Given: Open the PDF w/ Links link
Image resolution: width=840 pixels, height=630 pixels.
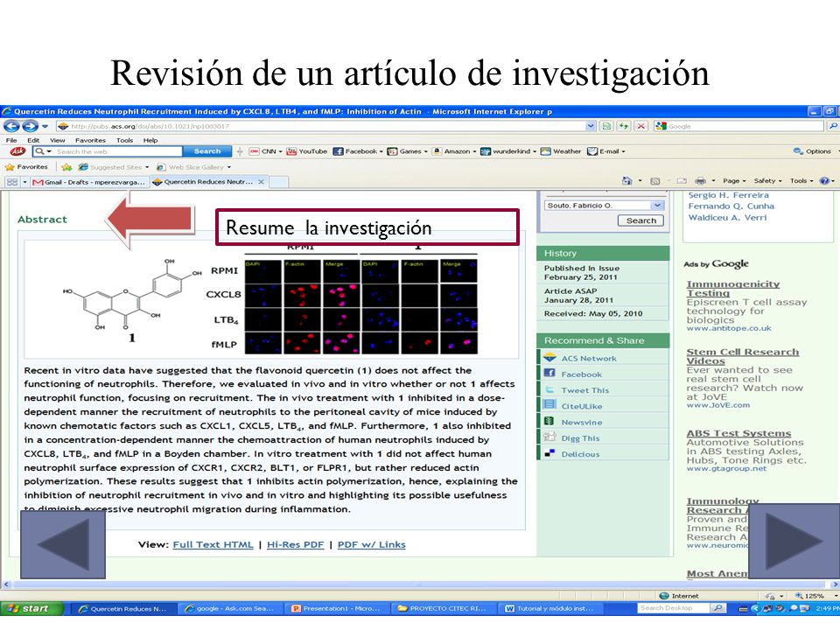Looking at the screenshot, I should click(x=371, y=545).
